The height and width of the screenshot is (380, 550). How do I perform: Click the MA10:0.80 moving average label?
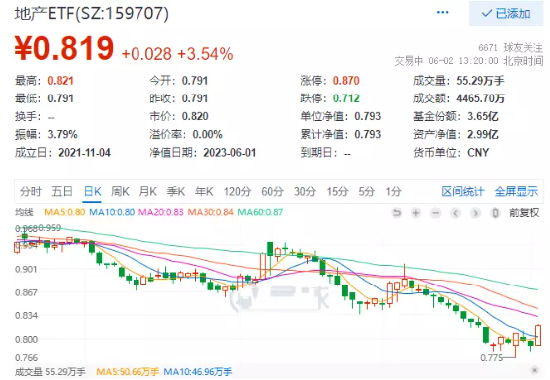click(112, 212)
